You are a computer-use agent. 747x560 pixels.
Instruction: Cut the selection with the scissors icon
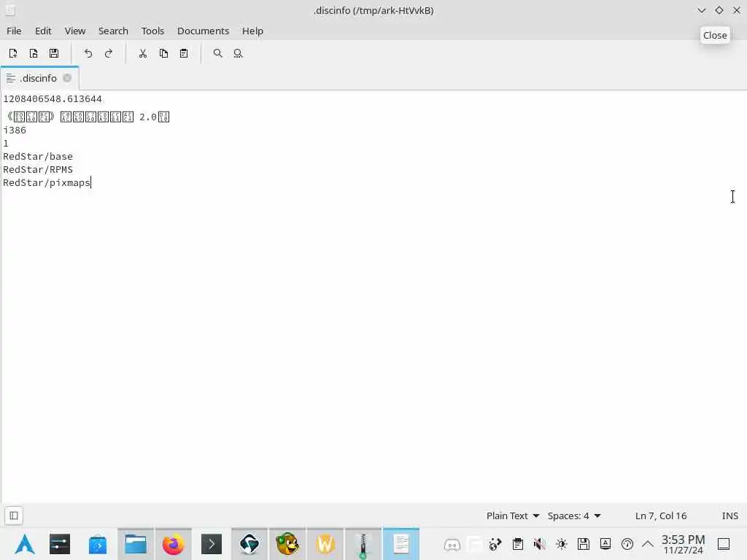[142, 53]
